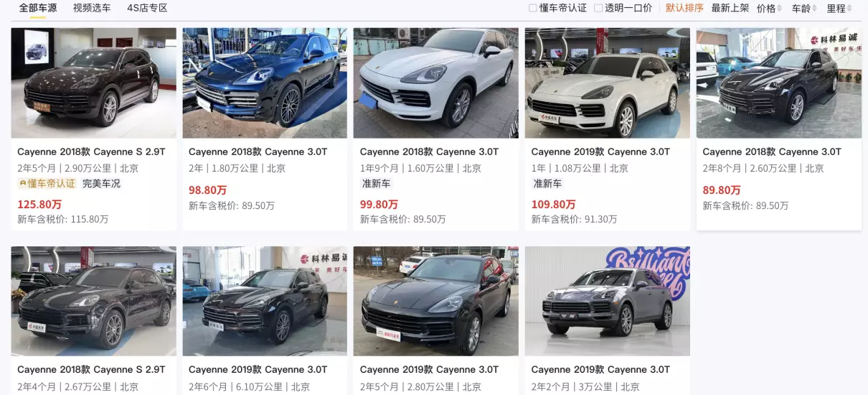Click the 准新车 tag under 1.60万公里 listing

coord(375,184)
